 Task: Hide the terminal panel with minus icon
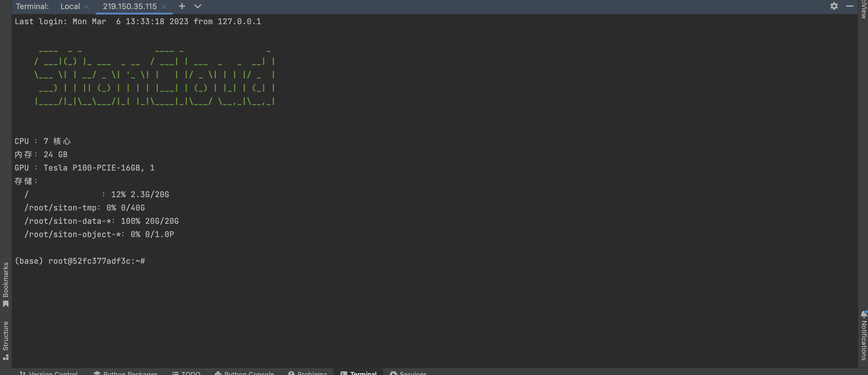click(x=850, y=6)
